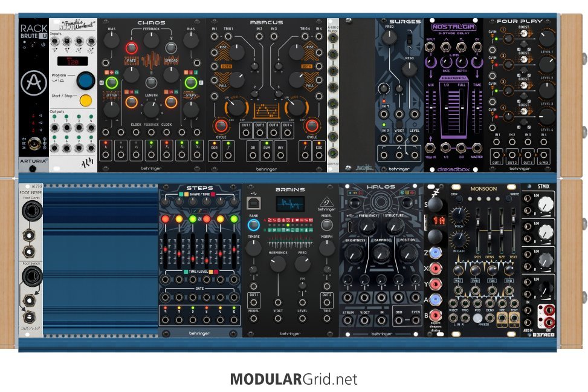Click the Halos STRUM jack
The image size is (588, 392).
(x=347, y=321)
